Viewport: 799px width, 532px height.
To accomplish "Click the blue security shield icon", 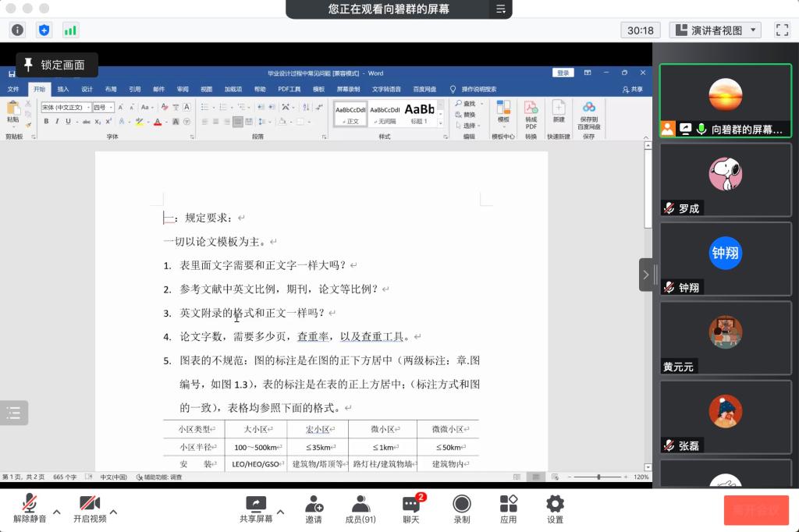I will 44,30.
